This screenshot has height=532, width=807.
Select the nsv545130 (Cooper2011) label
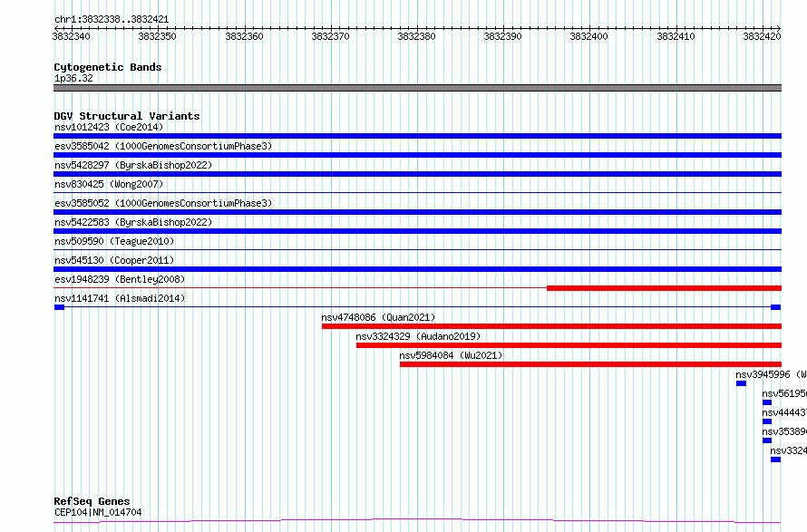click(114, 260)
